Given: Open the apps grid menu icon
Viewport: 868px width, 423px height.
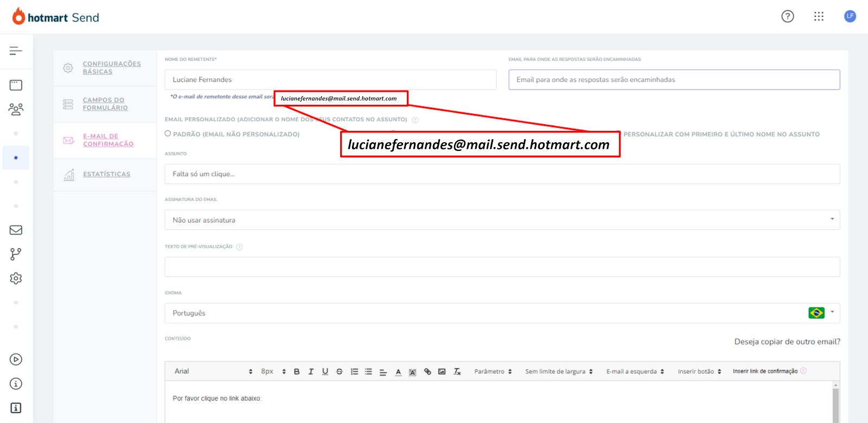Looking at the screenshot, I should tap(819, 16).
